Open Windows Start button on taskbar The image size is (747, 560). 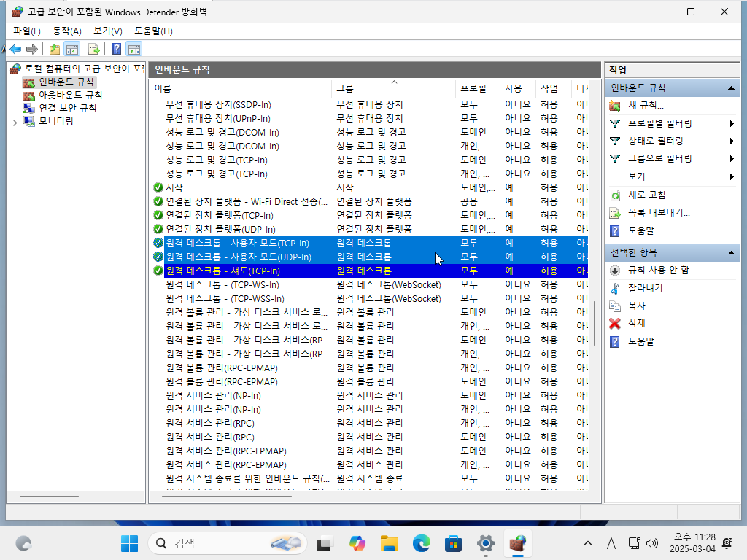129,543
